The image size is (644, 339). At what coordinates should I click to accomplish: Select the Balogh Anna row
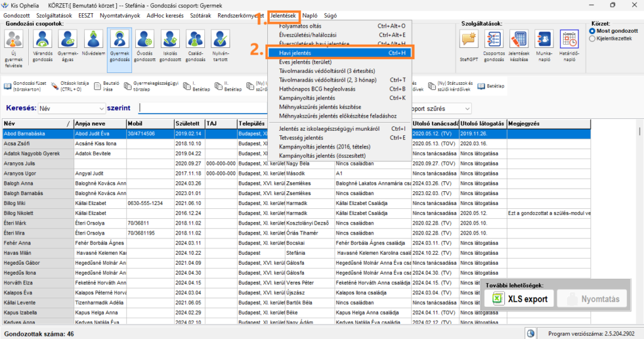click(x=38, y=184)
